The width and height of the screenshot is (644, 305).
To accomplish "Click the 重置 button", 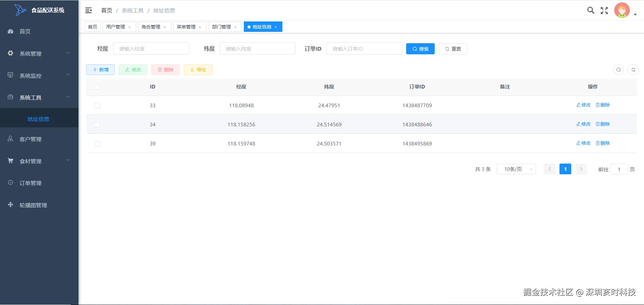I will pyautogui.click(x=453, y=49).
